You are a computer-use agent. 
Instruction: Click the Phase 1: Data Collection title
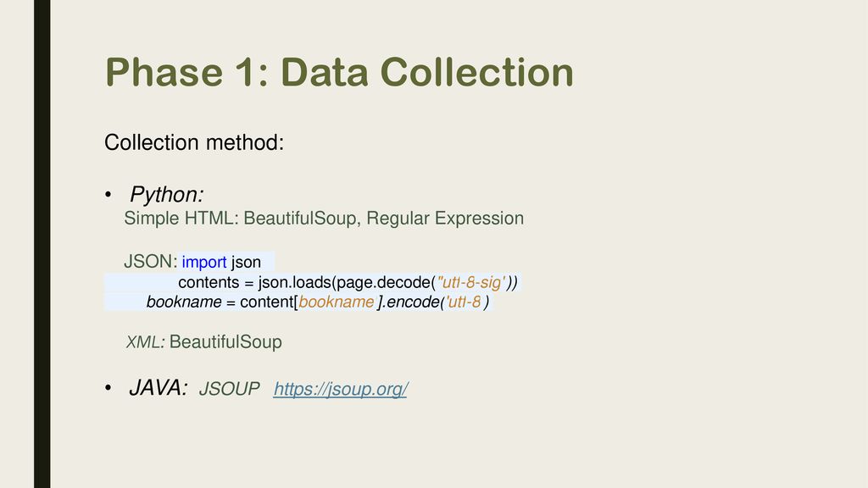(x=339, y=73)
